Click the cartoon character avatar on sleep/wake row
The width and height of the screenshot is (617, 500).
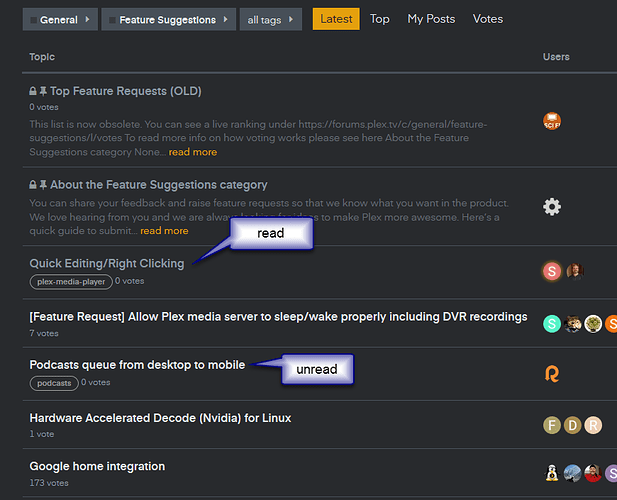pos(573,324)
